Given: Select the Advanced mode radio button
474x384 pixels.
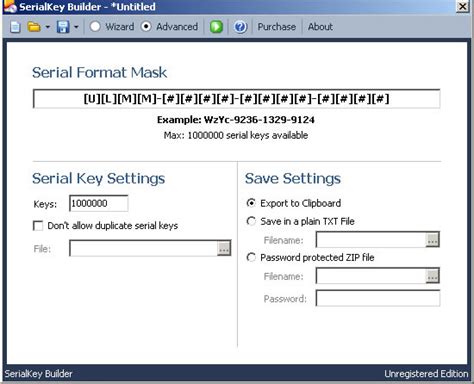Looking at the screenshot, I should [x=146, y=27].
